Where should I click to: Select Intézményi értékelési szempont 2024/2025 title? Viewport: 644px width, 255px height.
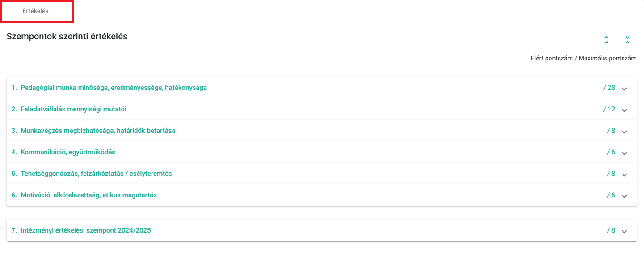pos(86,230)
